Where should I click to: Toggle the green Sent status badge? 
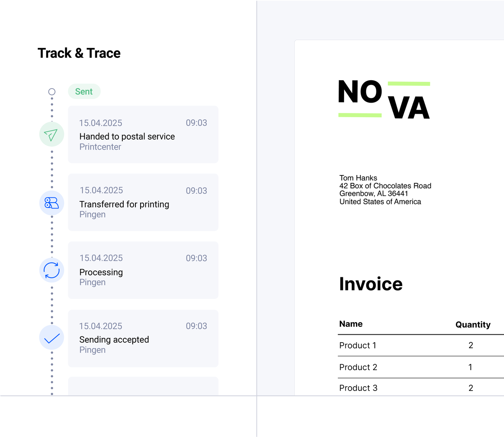[84, 91]
